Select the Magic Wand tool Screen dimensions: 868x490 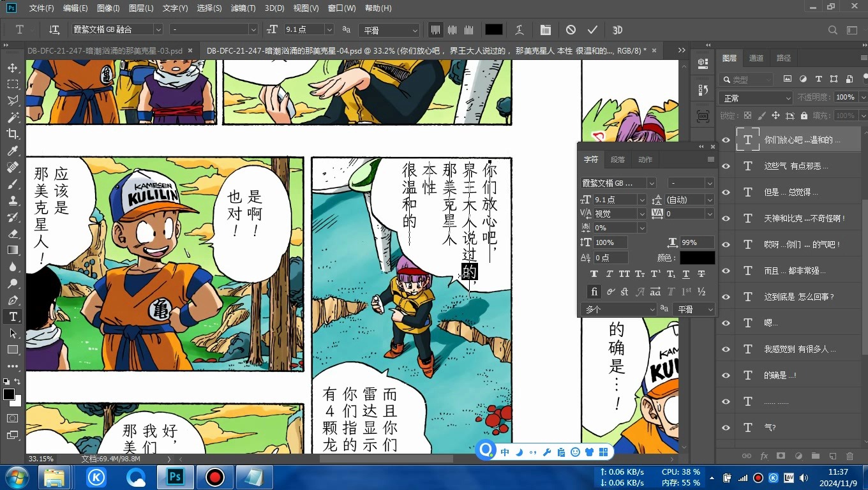(x=12, y=117)
